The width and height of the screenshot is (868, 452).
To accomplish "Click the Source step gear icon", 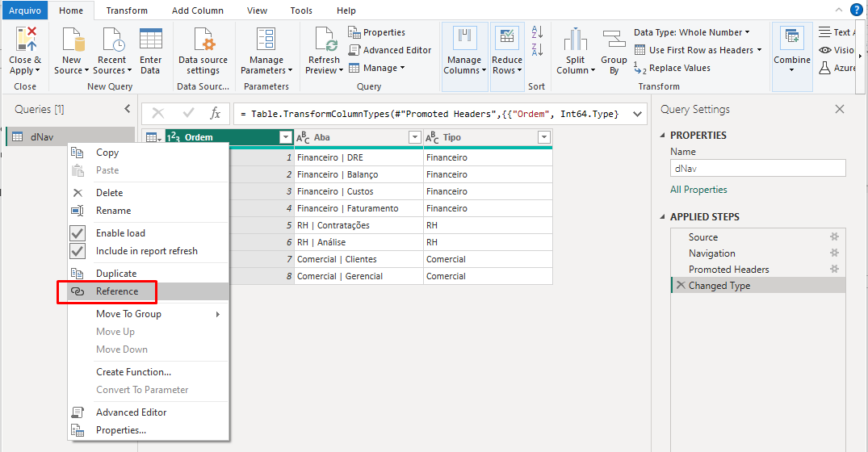I will point(835,237).
